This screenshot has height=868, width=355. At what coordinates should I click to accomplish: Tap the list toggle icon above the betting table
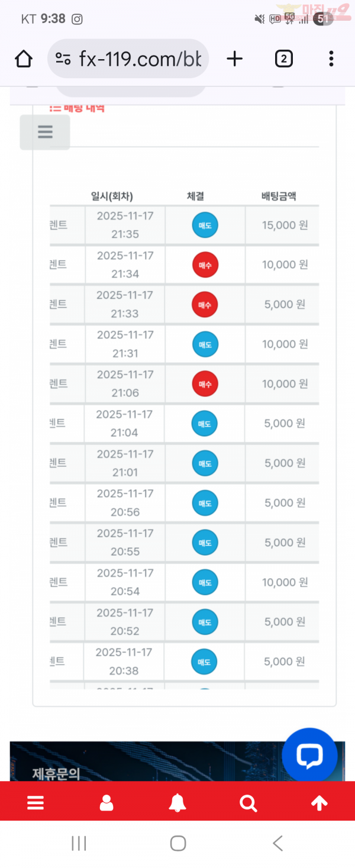coord(44,131)
